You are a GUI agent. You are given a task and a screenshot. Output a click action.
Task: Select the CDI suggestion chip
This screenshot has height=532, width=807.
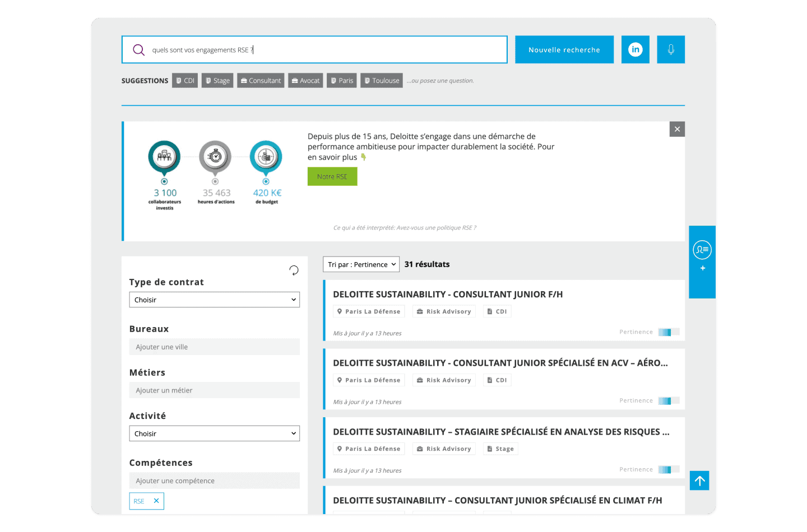pyautogui.click(x=185, y=81)
